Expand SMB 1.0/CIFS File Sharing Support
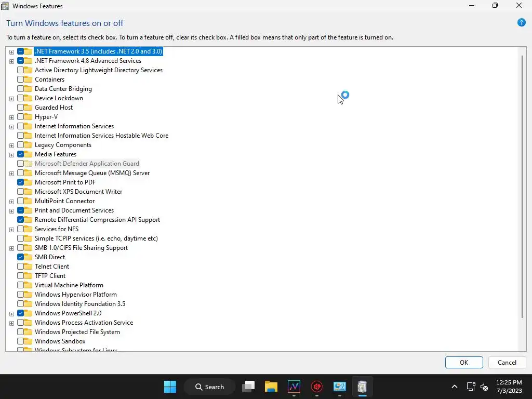This screenshot has height=399, width=532. coord(11,248)
